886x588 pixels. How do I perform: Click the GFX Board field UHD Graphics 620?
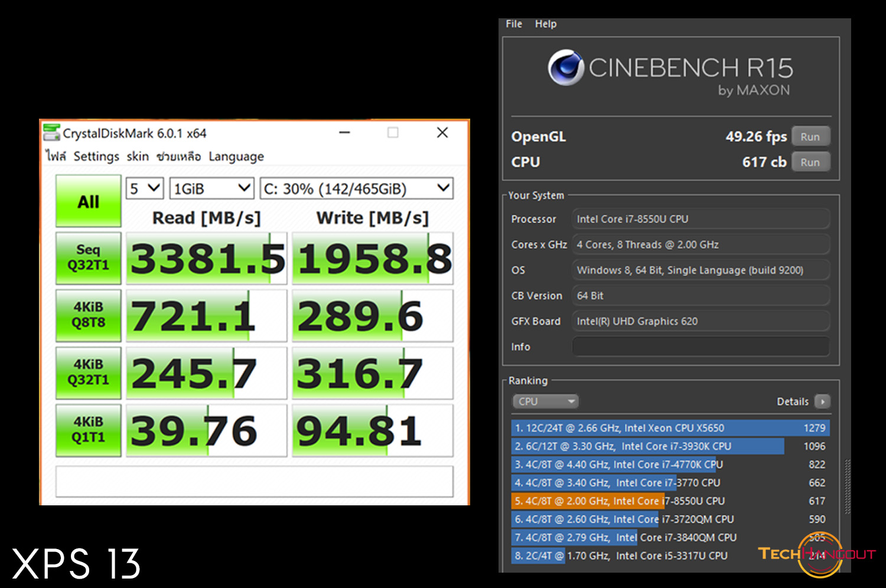coord(701,321)
